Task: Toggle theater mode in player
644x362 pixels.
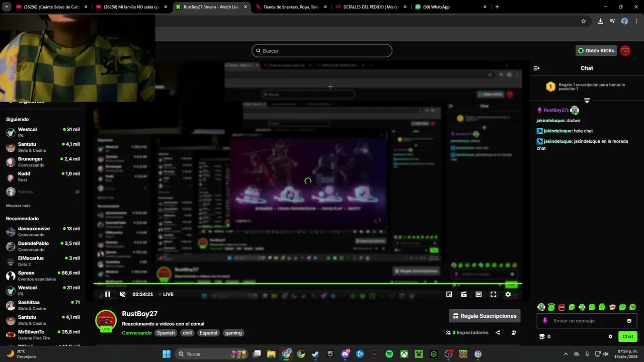Action: click(478, 294)
